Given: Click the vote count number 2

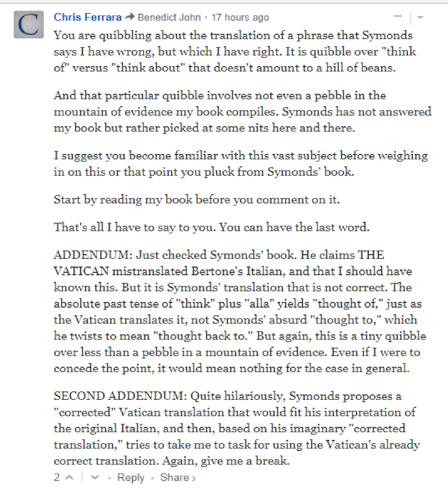Looking at the screenshot, I should (57, 478).
